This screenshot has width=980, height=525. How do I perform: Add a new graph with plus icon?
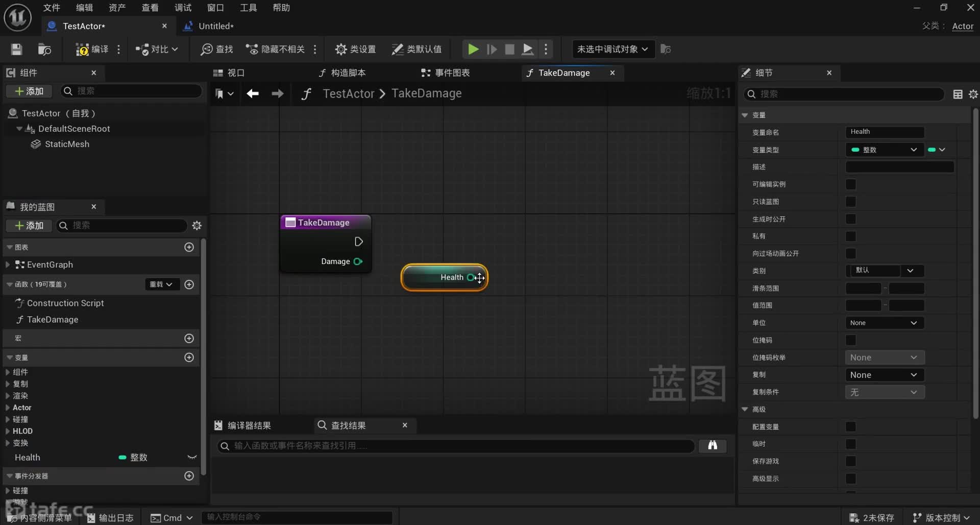(189, 247)
